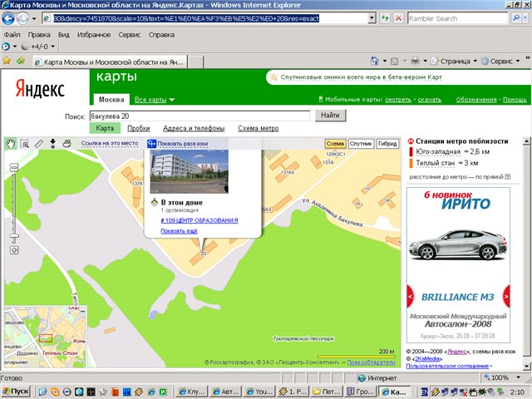Open the Home button dropdown arrow
The height and width of the screenshot is (399, 532).
click(385, 61)
